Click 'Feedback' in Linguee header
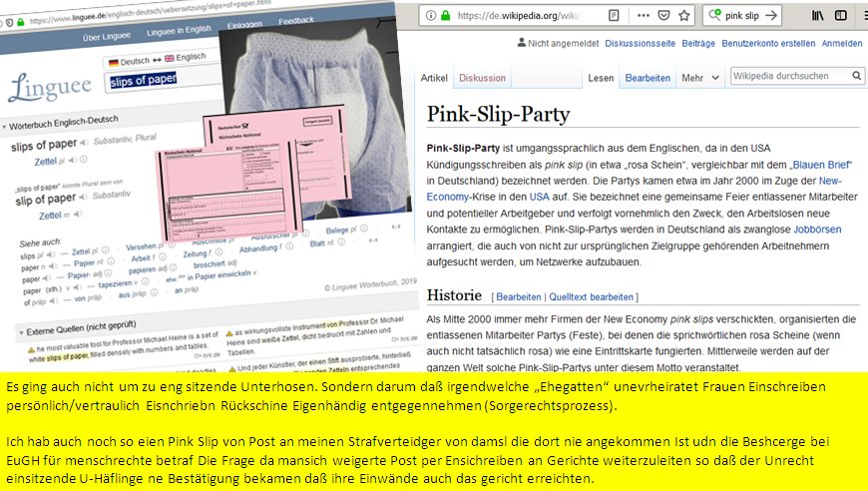The image size is (868, 491). tap(296, 21)
